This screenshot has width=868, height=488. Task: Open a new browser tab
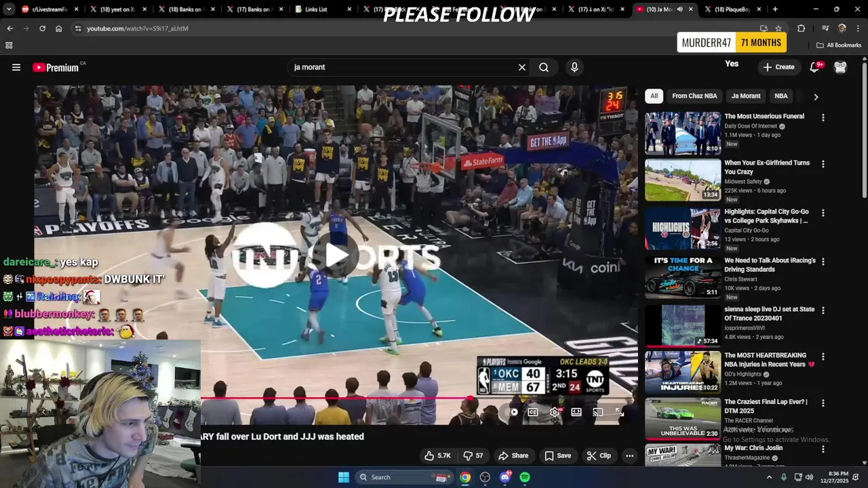[x=775, y=9]
